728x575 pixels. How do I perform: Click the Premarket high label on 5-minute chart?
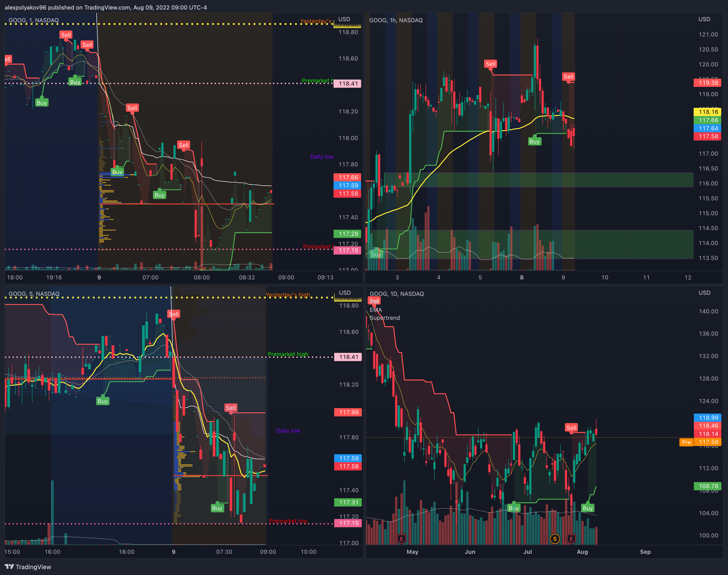pos(288,354)
